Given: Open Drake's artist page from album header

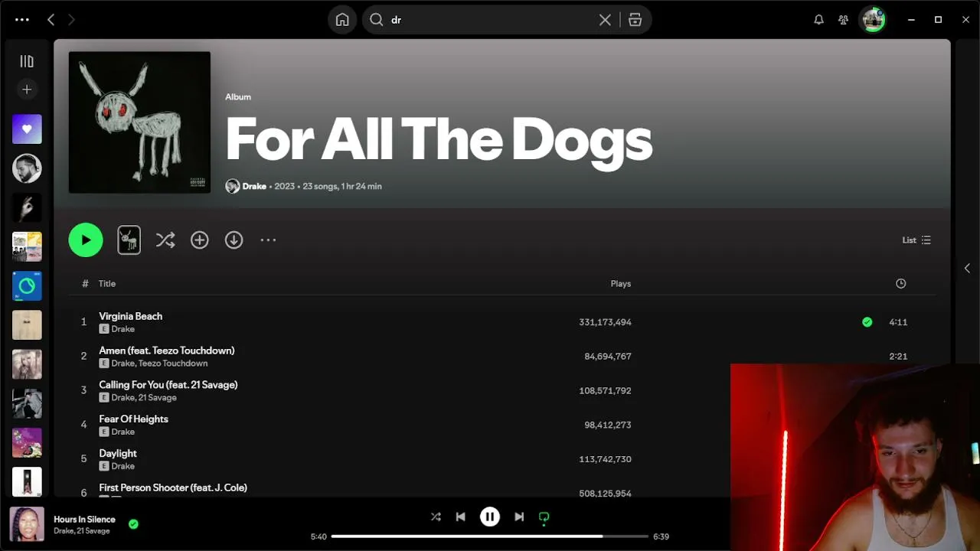Looking at the screenshot, I should point(254,186).
